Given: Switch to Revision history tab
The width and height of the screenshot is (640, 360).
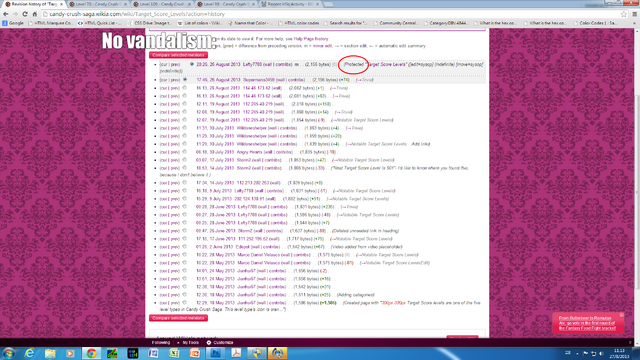Looking at the screenshot, I should pos(34,4).
